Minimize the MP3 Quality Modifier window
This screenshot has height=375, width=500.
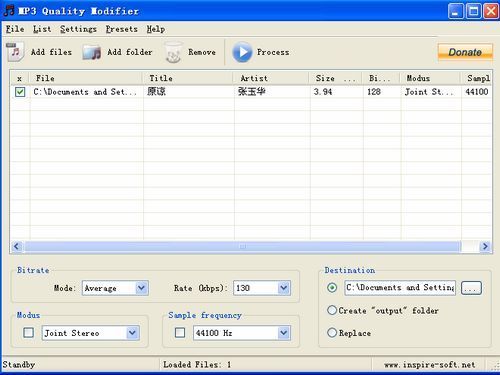[x=456, y=11]
